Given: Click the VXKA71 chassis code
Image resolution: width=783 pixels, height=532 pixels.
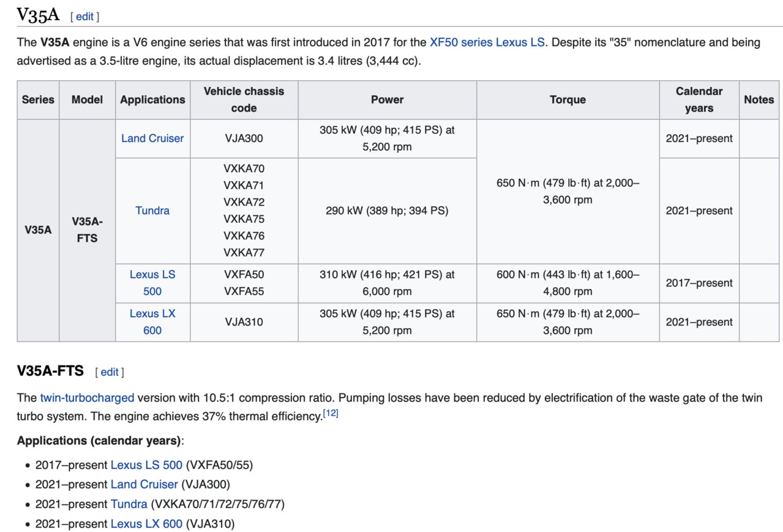Looking at the screenshot, I should tap(244, 185).
